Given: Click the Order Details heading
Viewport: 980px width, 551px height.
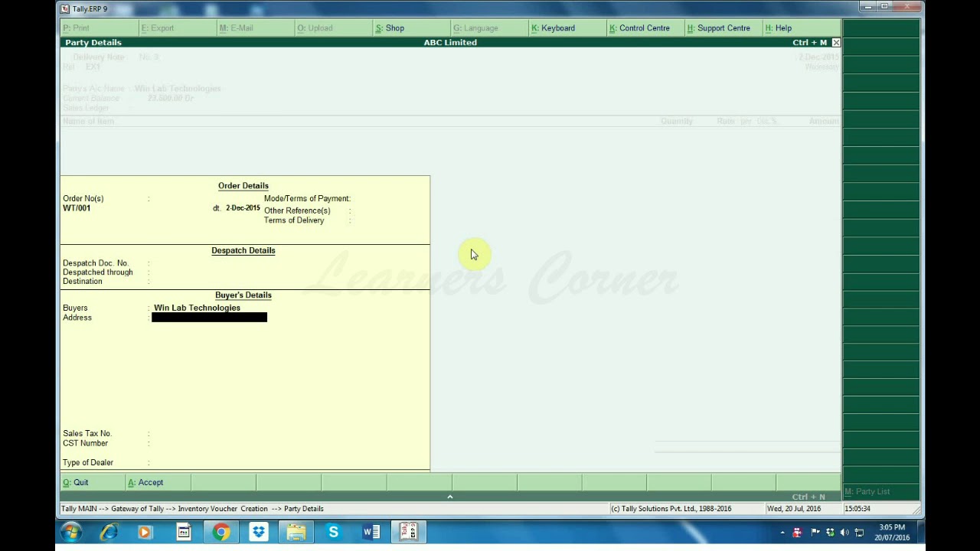Looking at the screenshot, I should [x=243, y=186].
